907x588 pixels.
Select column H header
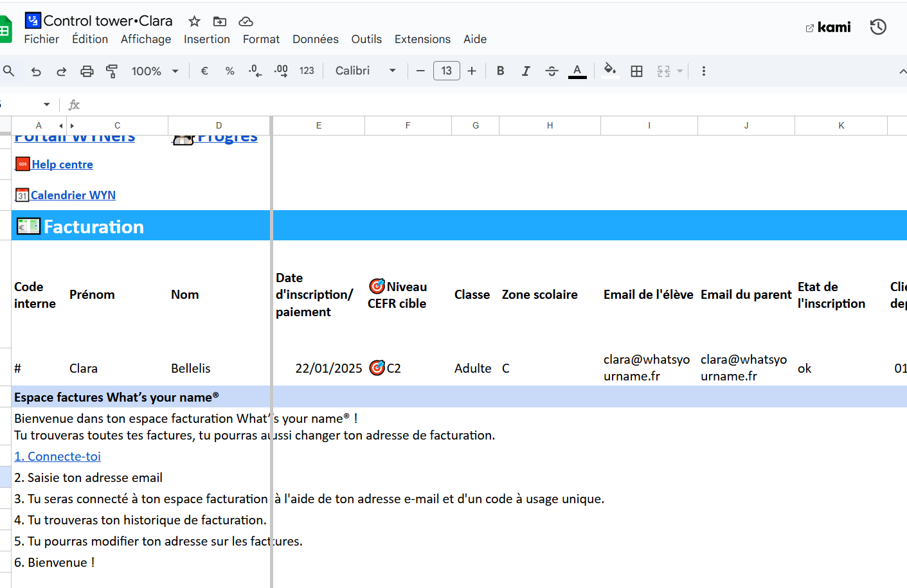550,126
